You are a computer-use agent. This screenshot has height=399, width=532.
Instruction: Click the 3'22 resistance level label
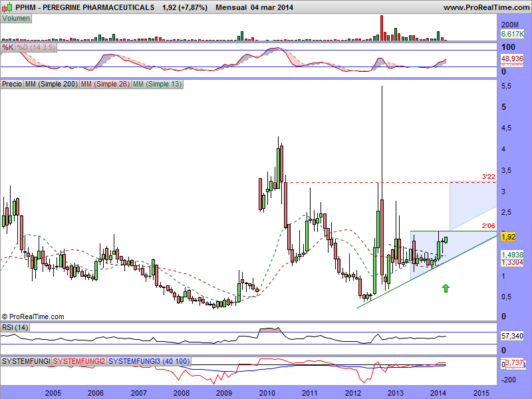(489, 177)
